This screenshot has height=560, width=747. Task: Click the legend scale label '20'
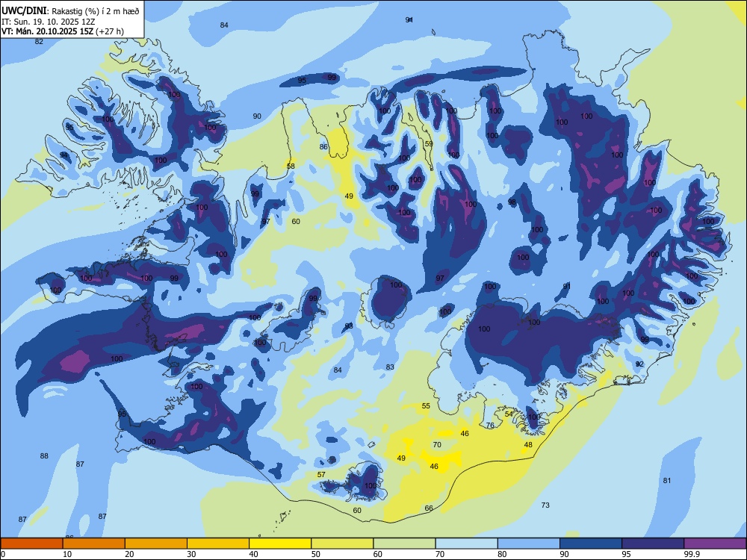[x=129, y=554]
